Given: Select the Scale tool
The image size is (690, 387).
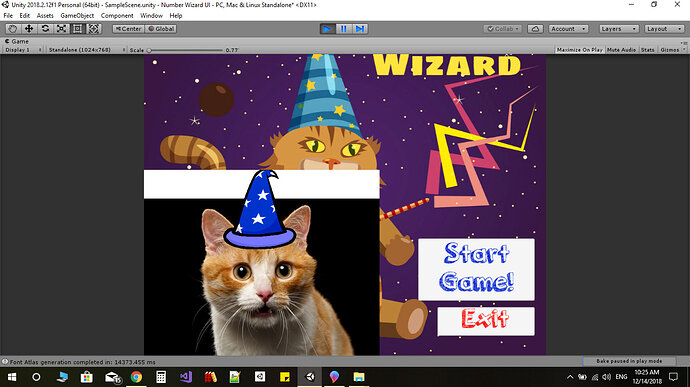Looking at the screenshot, I should tap(61, 29).
